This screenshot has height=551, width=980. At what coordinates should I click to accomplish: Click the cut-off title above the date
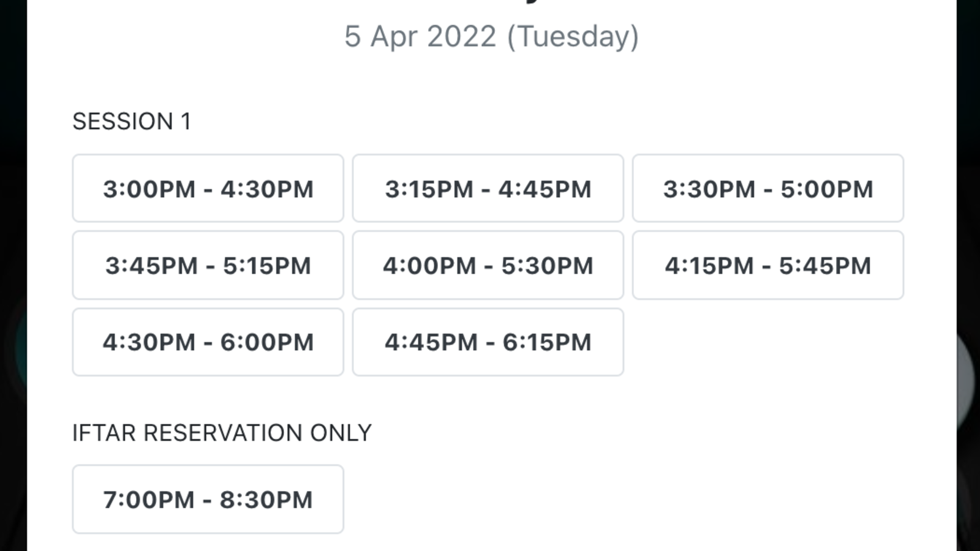(x=531, y=3)
